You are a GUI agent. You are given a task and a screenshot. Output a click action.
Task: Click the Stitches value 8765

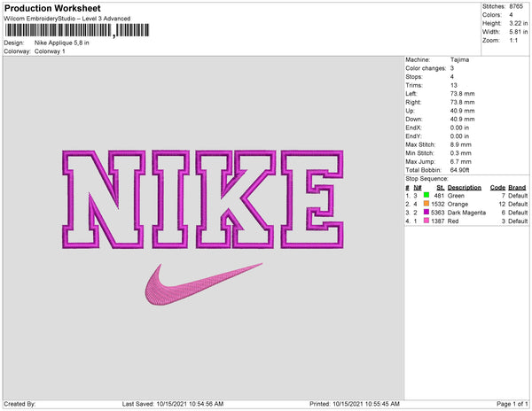click(x=516, y=6)
